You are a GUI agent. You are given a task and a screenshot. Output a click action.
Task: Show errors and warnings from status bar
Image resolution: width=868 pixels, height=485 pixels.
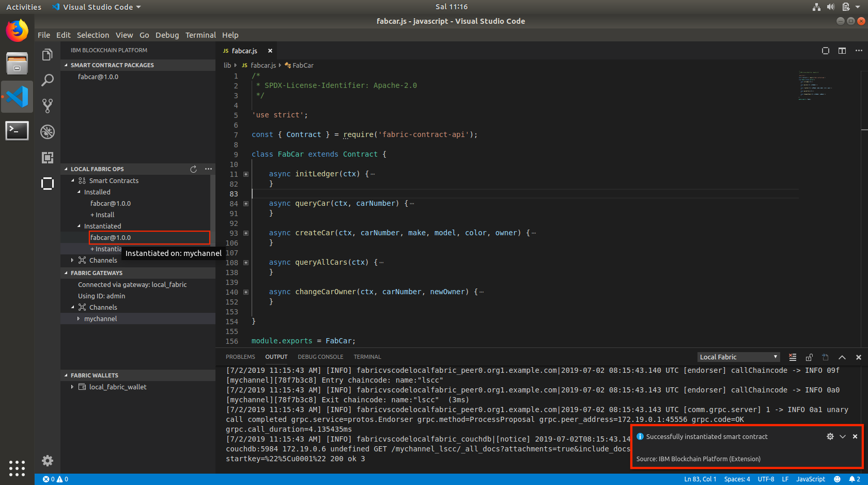coord(55,479)
